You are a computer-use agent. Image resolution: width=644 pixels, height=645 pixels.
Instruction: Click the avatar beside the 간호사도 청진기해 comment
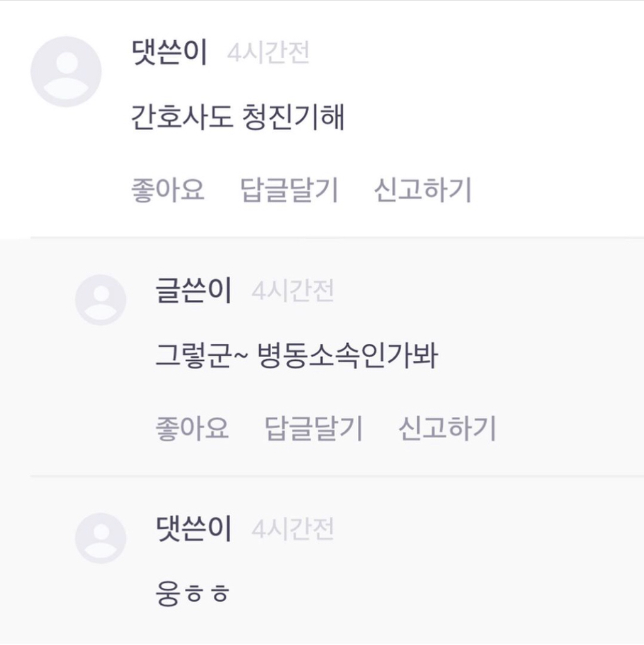pyautogui.click(x=66, y=72)
